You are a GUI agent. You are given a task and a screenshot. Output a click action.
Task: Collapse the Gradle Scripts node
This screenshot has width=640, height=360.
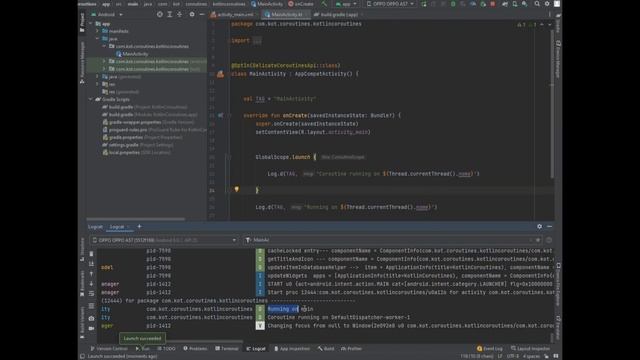tap(91, 99)
